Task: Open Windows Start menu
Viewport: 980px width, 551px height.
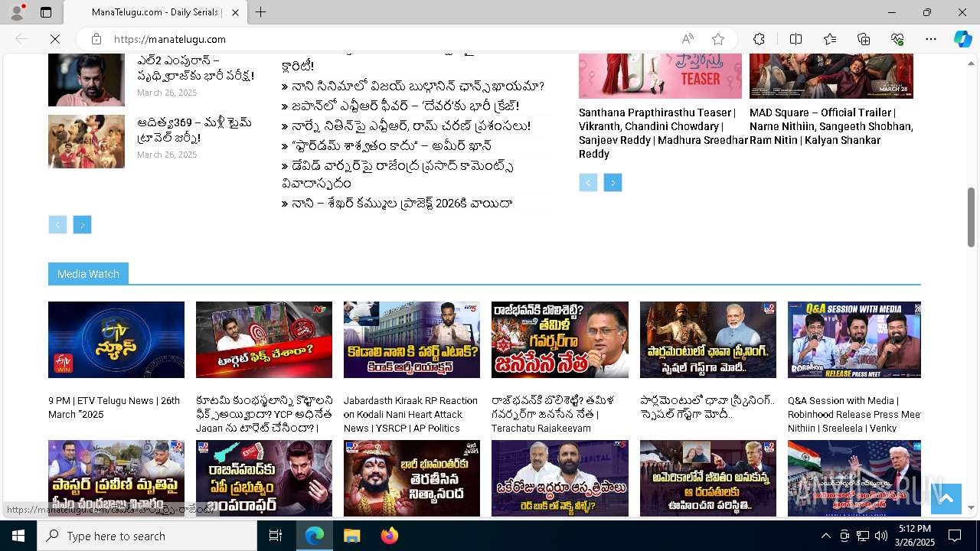Action: pos(18,536)
